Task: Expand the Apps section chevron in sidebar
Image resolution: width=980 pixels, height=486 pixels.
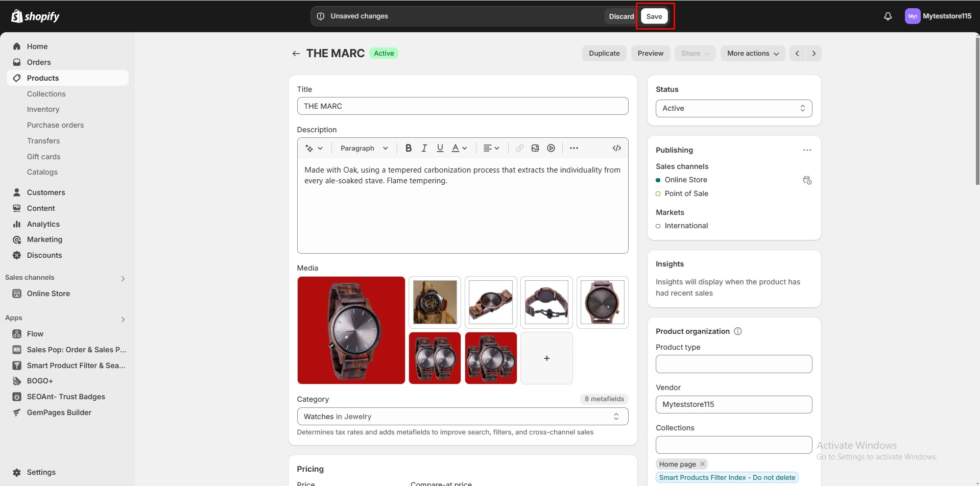Action: 123,320
